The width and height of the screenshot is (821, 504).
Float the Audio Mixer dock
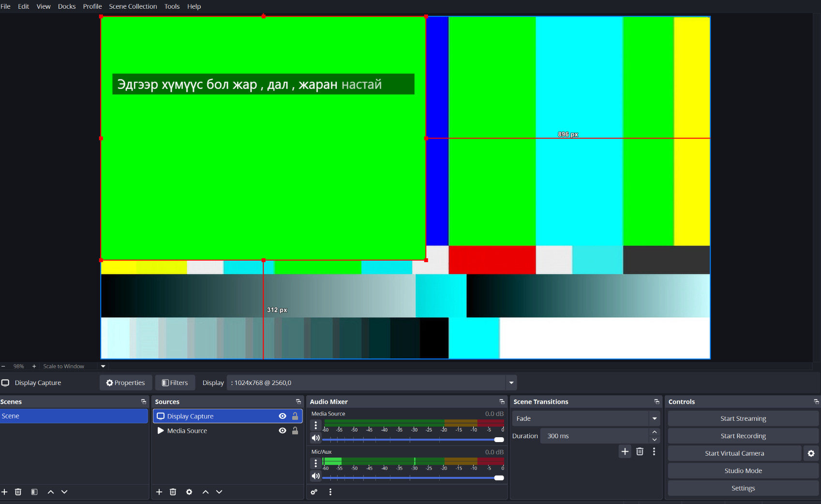(x=502, y=402)
